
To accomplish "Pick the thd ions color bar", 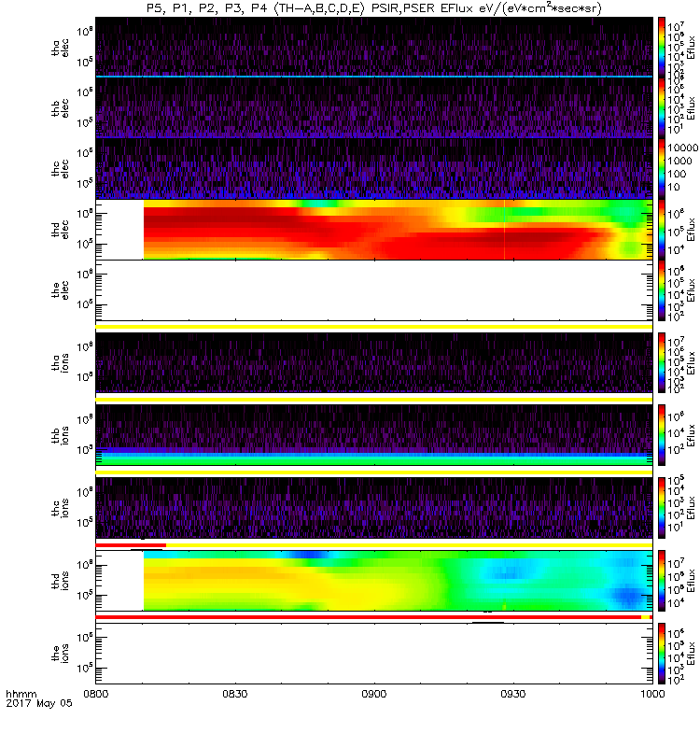I will click(662, 581).
